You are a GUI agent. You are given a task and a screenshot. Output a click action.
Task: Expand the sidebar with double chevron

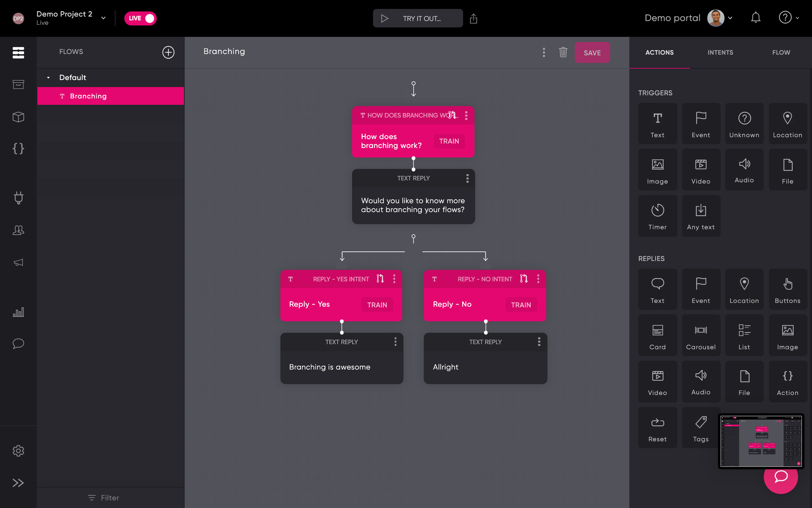click(18, 483)
